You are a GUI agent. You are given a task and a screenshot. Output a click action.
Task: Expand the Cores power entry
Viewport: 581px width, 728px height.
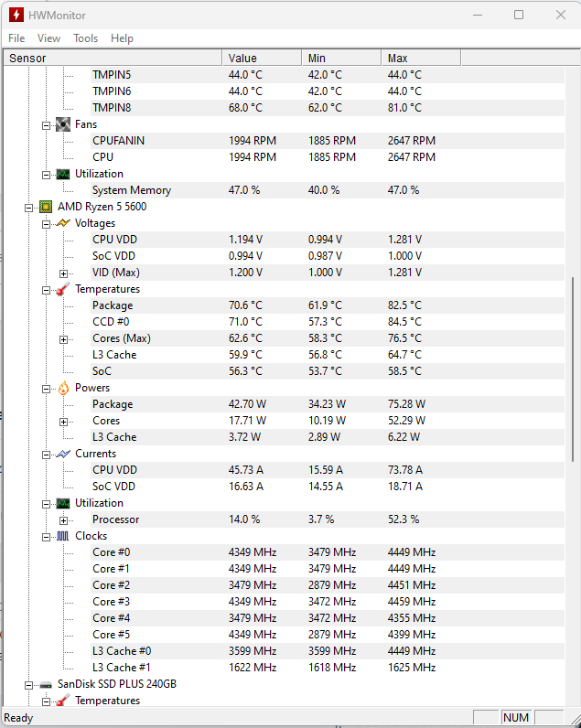pyautogui.click(x=63, y=422)
